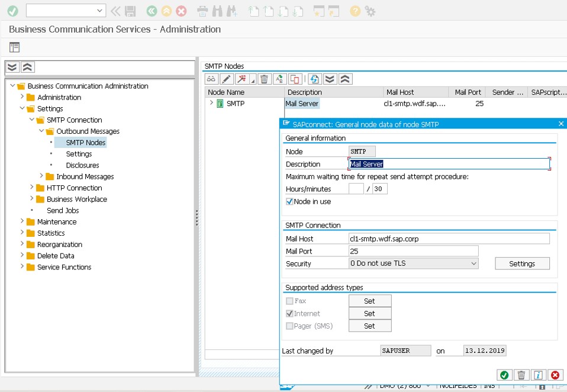
Task: Click into the Mail Host field
Action: pos(449,239)
